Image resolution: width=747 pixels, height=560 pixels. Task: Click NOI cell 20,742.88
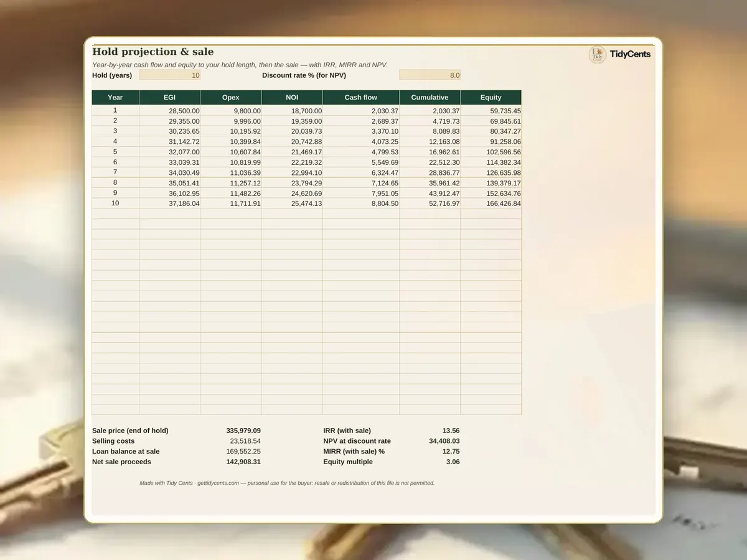click(x=292, y=142)
